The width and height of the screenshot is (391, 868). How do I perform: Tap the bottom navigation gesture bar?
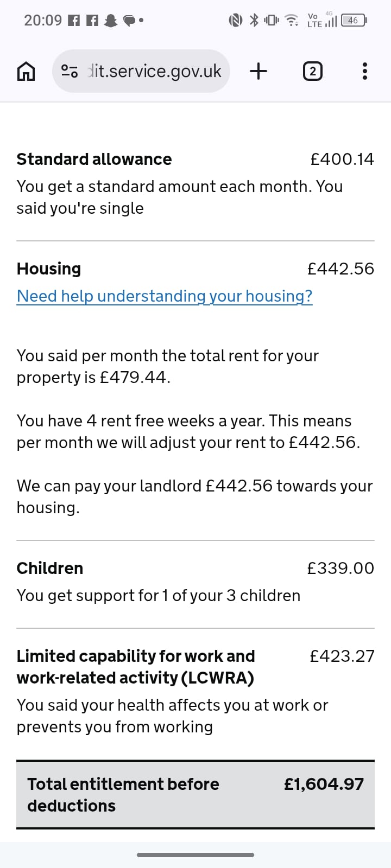point(195,855)
